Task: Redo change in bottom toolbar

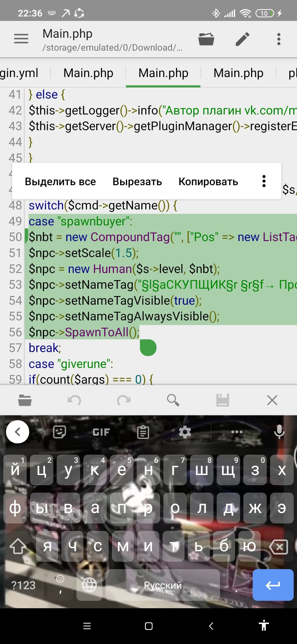Action: [124, 400]
